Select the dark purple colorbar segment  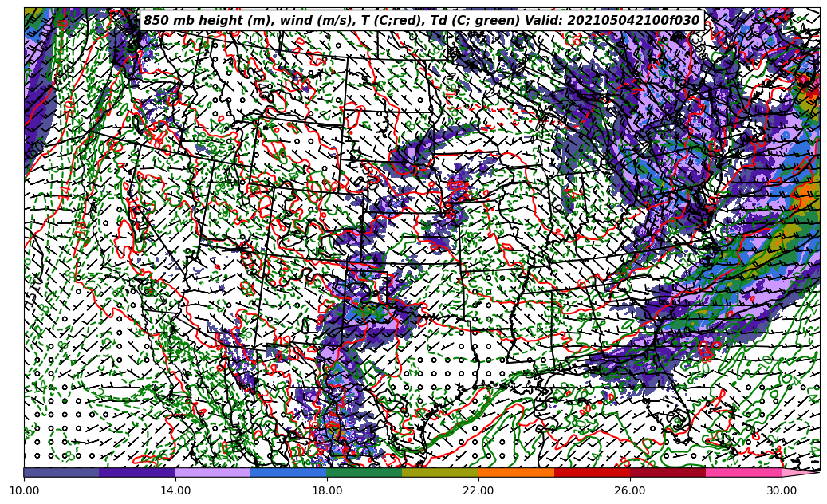(x=137, y=472)
